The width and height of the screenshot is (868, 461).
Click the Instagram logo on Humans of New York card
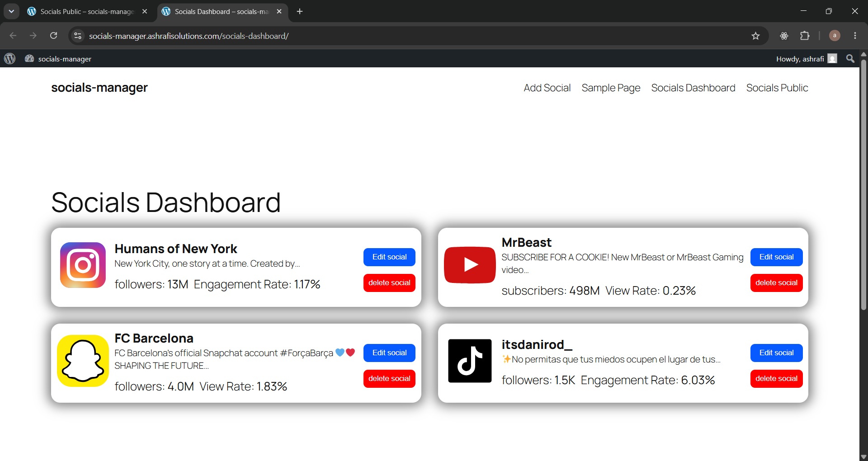pyautogui.click(x=83, y=265)
